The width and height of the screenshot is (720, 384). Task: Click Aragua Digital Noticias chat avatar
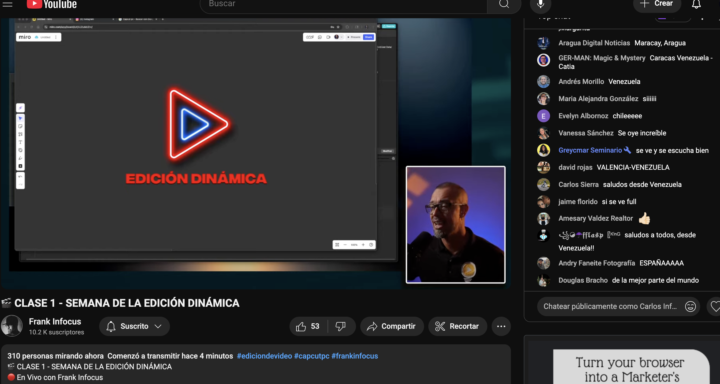(543, 43)
